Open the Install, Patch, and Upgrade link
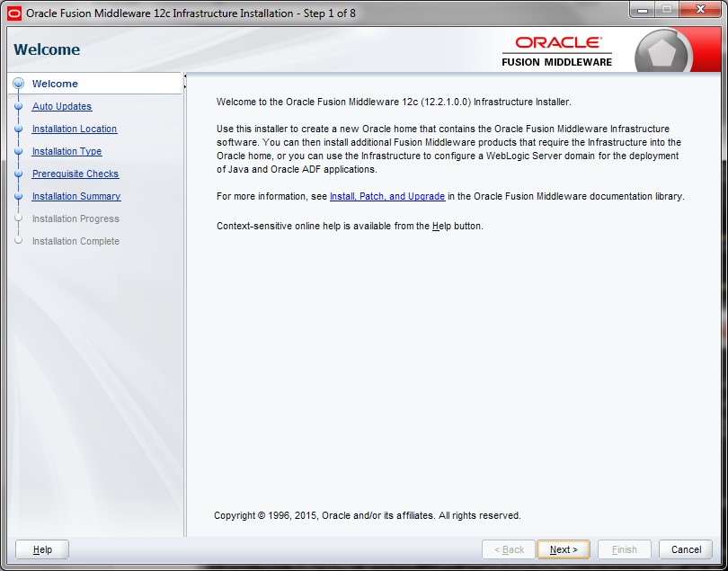 [387, 196]
